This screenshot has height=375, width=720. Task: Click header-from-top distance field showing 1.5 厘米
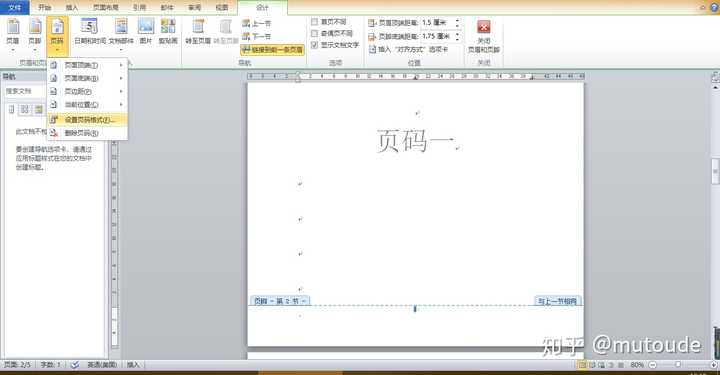pyautogui.click(x=437, y=22)
